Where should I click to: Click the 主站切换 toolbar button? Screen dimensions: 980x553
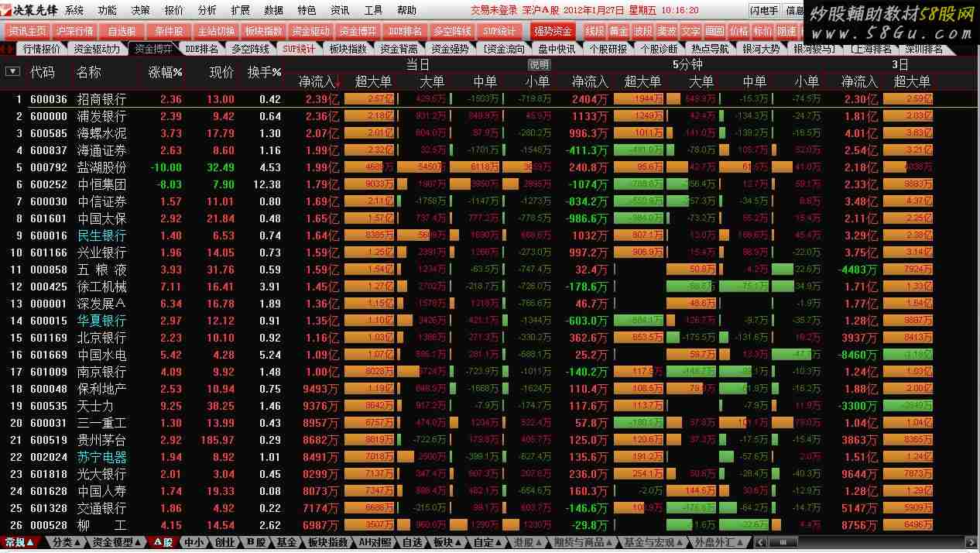[216, 31]
